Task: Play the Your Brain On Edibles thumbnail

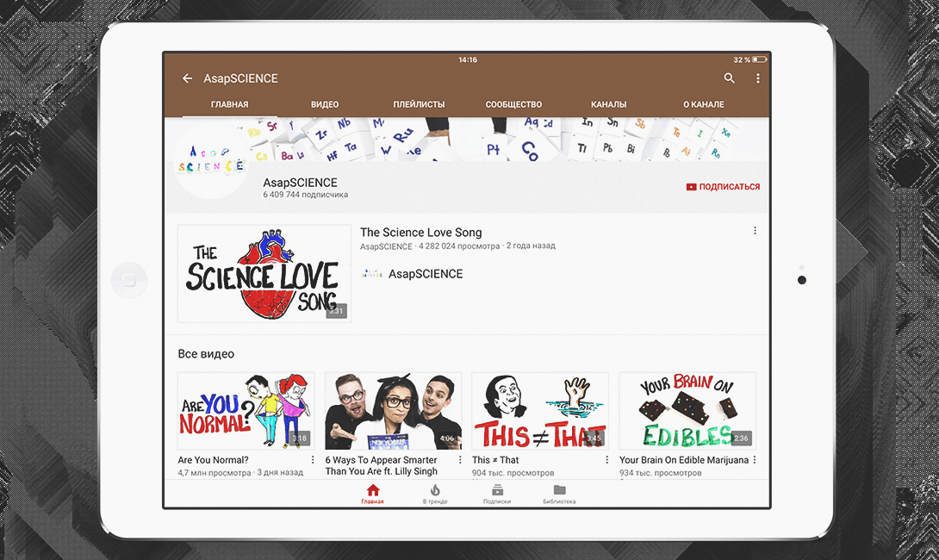Action: click(x=687, y=411)
